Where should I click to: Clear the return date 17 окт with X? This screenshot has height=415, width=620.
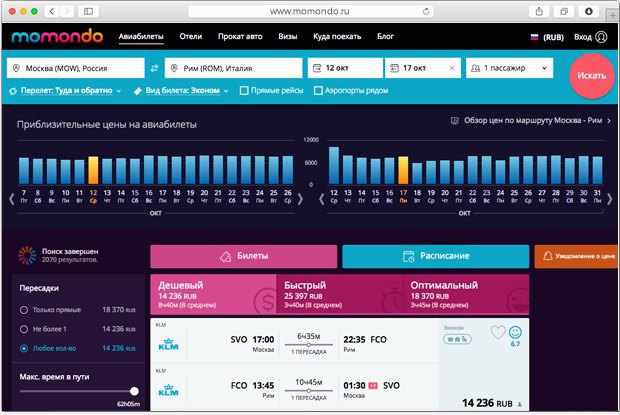pos(452,68)
